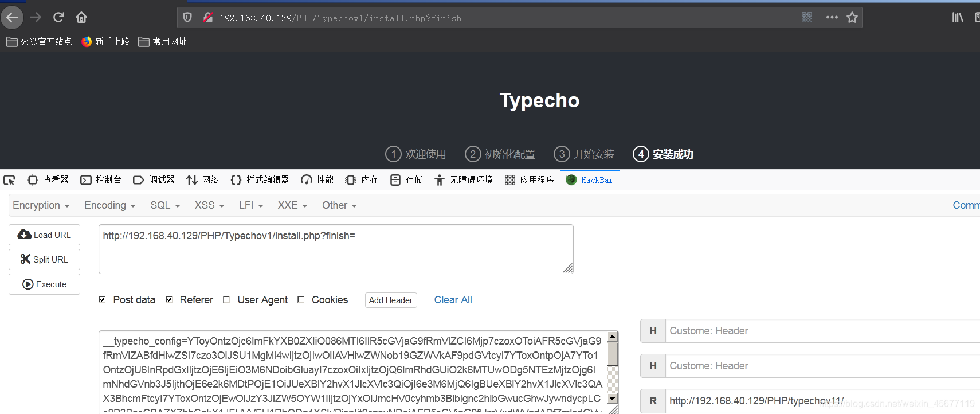Open the 网络 network panel
This screenshot has height=414, width=980.
point(202,180)
